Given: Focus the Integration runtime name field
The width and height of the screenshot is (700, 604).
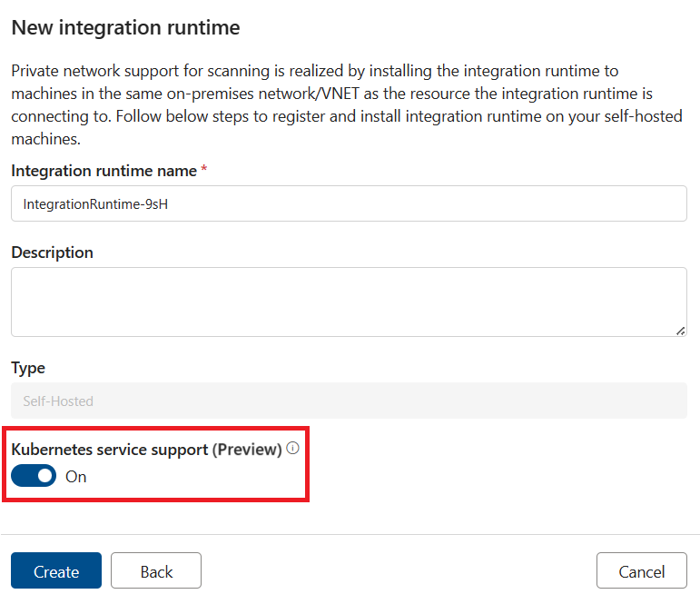Looking at the screenshot, I should tap(349, 204).
